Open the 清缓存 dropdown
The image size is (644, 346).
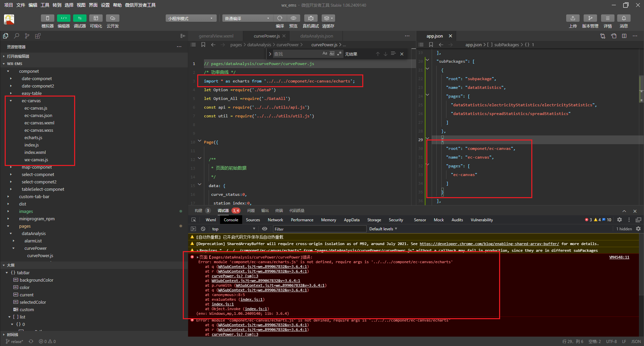(328, 18)
